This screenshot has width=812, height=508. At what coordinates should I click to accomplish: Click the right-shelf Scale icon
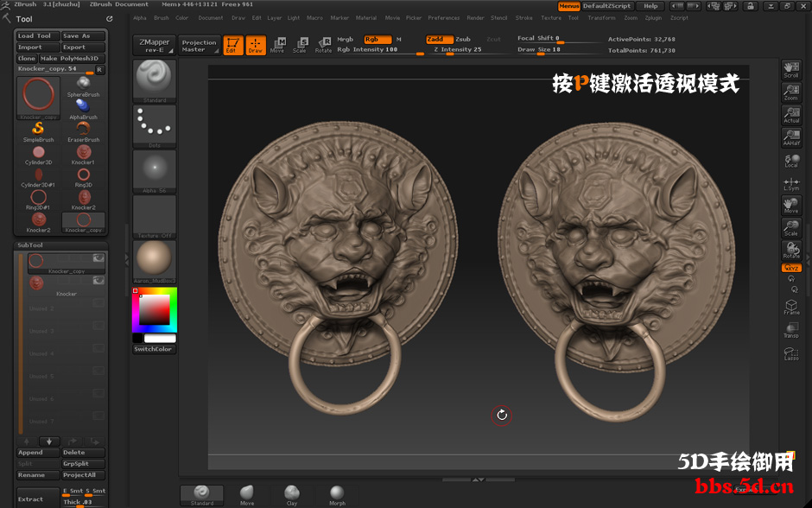(x=790, y=228)
